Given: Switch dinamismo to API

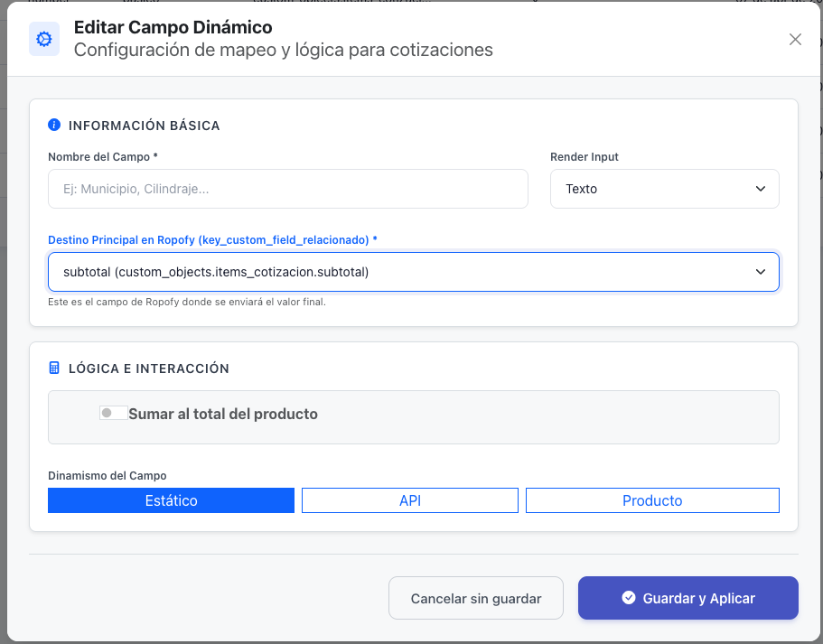Looking at the screenshot, I should (x=410, y=500).
